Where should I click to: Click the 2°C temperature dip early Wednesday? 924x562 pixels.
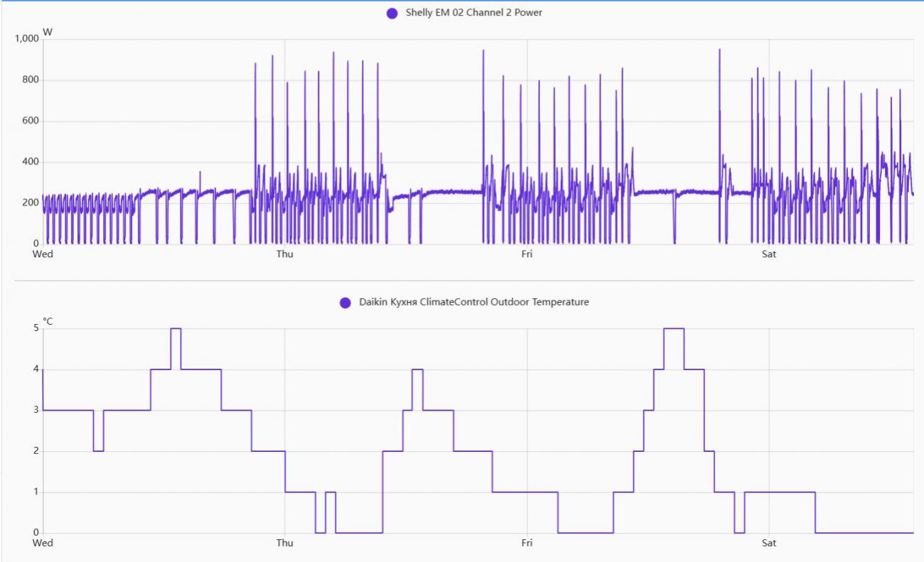(98, 451)
